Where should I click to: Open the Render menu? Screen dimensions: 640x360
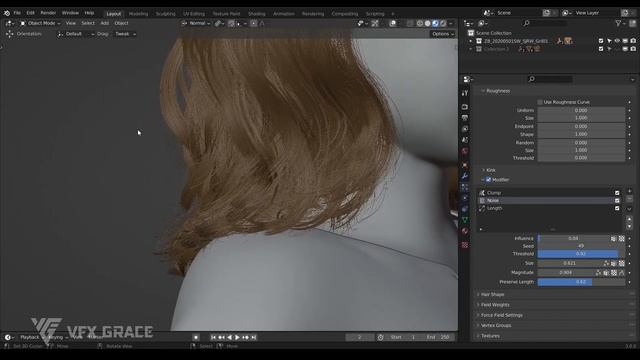[x=48, y=13]
